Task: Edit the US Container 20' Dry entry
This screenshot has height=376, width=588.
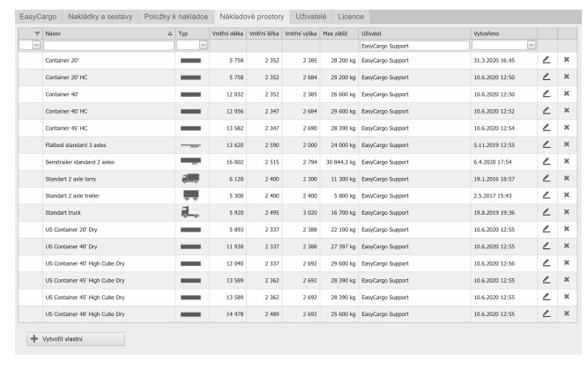Action: 547,229
